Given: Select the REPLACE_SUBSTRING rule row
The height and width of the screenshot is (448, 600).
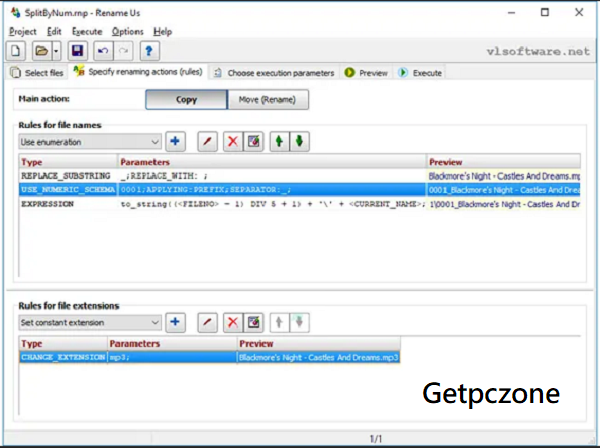Looking at the screenshot, I should tap(300, 176).
